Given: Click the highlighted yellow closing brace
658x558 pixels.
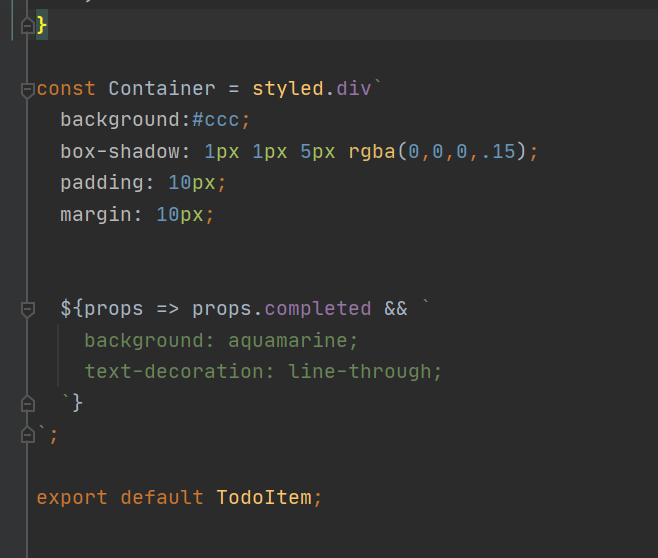Looking at the screenshot, I should (x=42, y=25).
